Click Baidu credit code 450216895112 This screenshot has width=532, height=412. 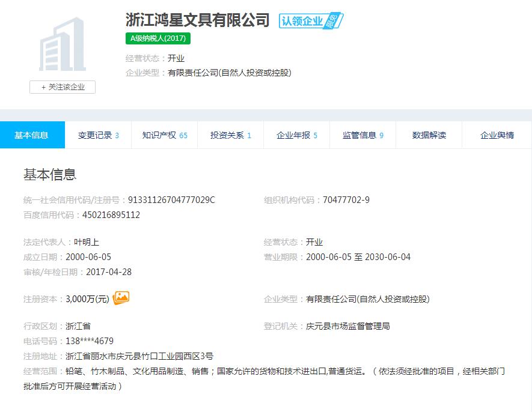(111, 215)
